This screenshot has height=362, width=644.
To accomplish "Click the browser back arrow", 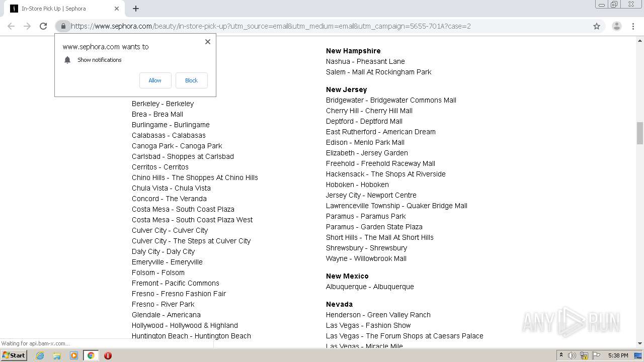I will (11, 26).
